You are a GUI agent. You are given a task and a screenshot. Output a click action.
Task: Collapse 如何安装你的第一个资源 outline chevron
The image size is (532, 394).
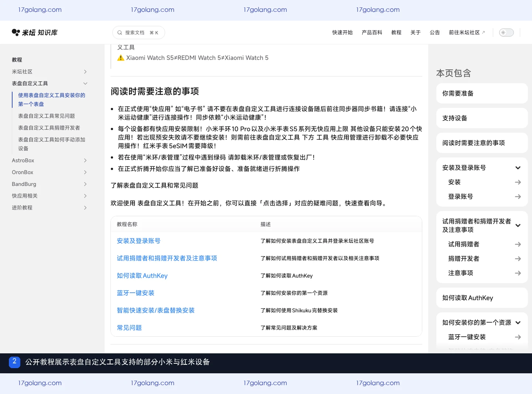(518, 323)
